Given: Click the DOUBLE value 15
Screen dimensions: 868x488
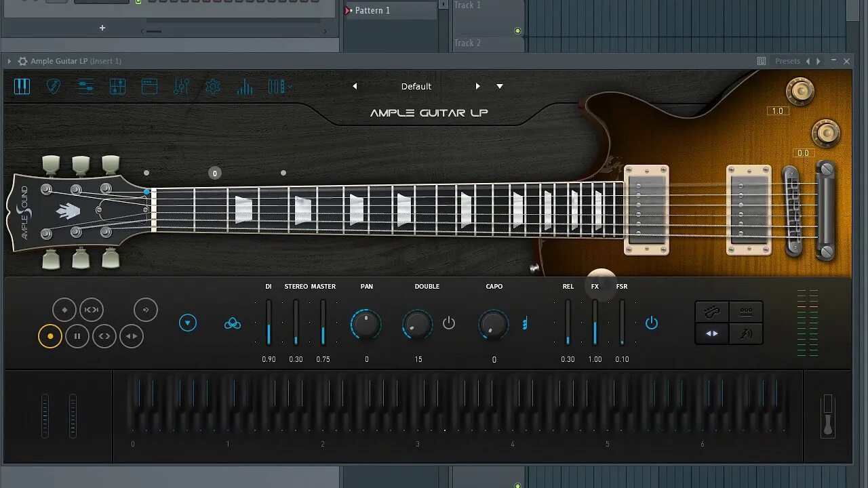Looking at the screenshot, I should coord(418,359).
